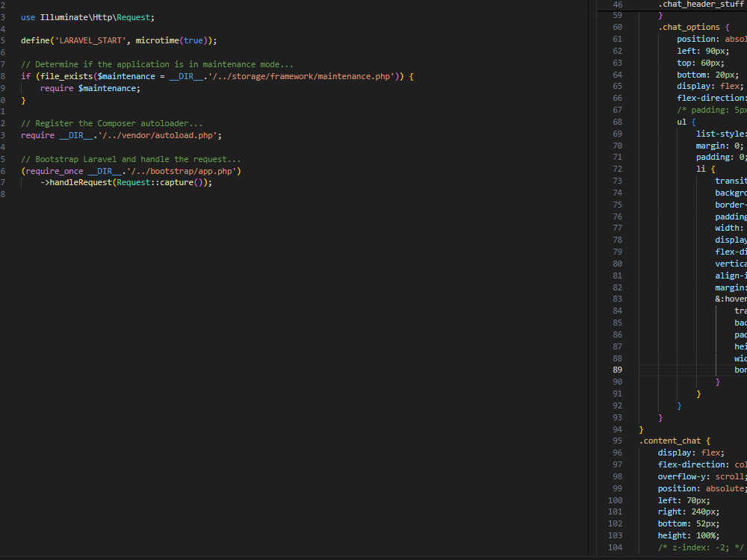Click 'display: flex;' on line 96
This screenshot has width=747, height=560.
[691, 453]
